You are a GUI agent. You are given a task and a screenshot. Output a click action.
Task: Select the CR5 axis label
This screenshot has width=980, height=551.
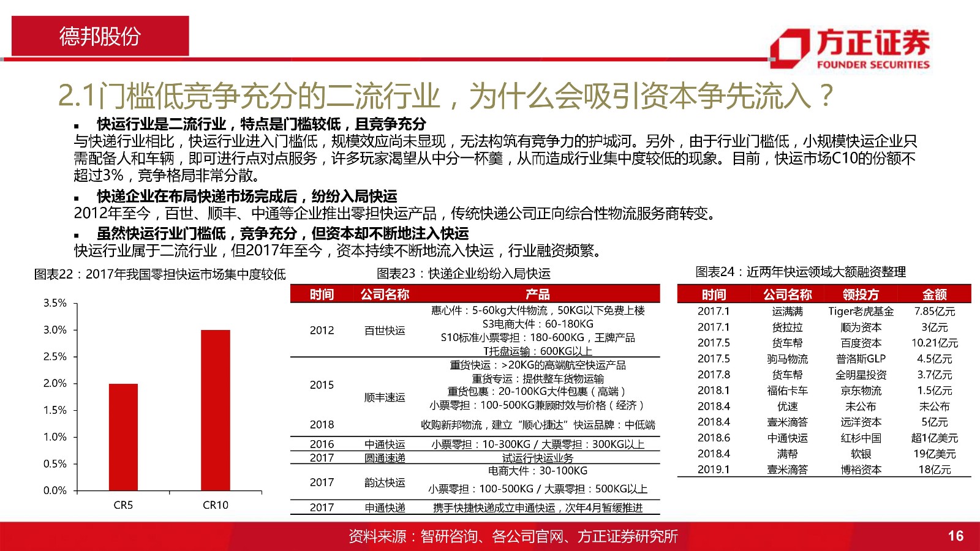click(123, 505)
